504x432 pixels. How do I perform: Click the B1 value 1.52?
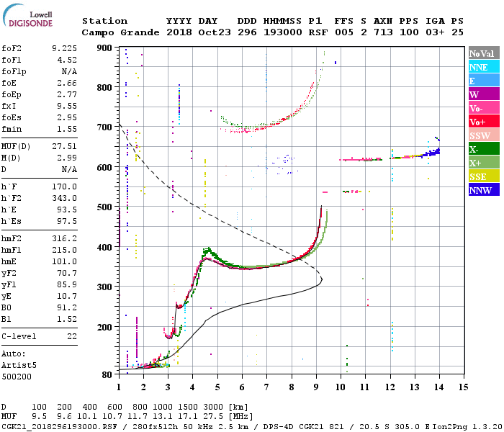point(67,319)
